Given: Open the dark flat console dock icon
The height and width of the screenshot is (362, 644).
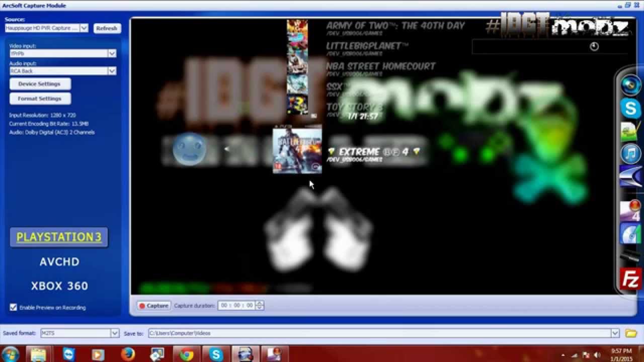Looking at the screenshot, I should click(x=630, y=257).
